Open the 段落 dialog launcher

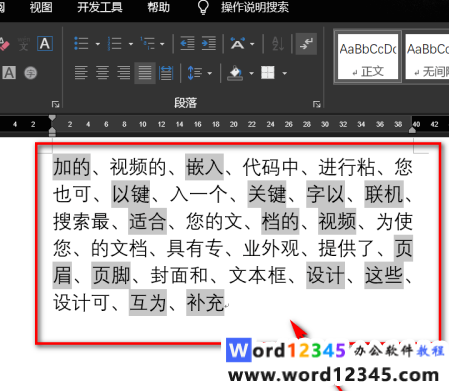click(x=317, y=104)
